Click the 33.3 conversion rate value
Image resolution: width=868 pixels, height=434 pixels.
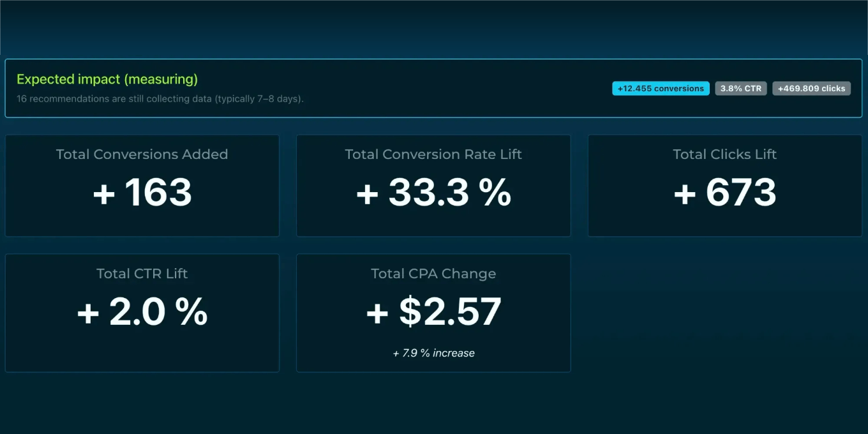[428, 192]
